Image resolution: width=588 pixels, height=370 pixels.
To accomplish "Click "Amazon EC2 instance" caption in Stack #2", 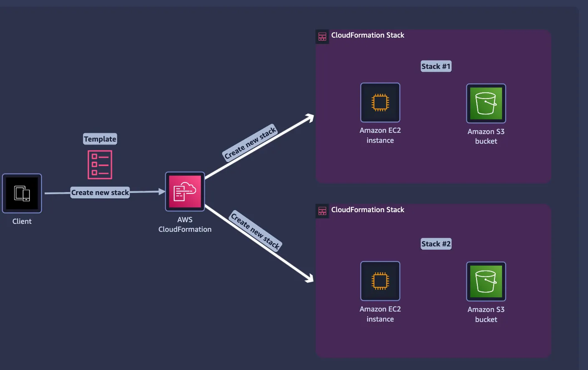I will pyautogui.click(x=380, y=314).
